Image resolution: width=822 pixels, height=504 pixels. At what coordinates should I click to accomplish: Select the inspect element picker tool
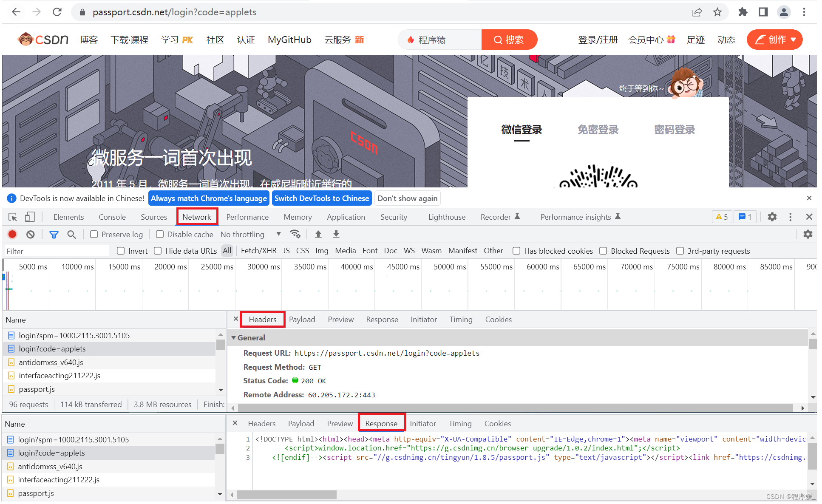coord(13,217)
